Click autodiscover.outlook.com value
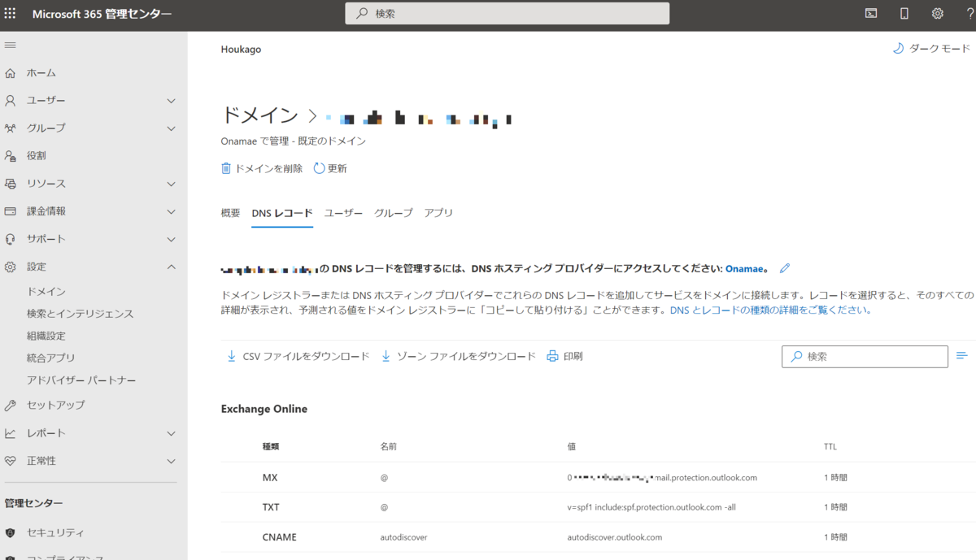 pyautogui.click(x=615, y=537)
